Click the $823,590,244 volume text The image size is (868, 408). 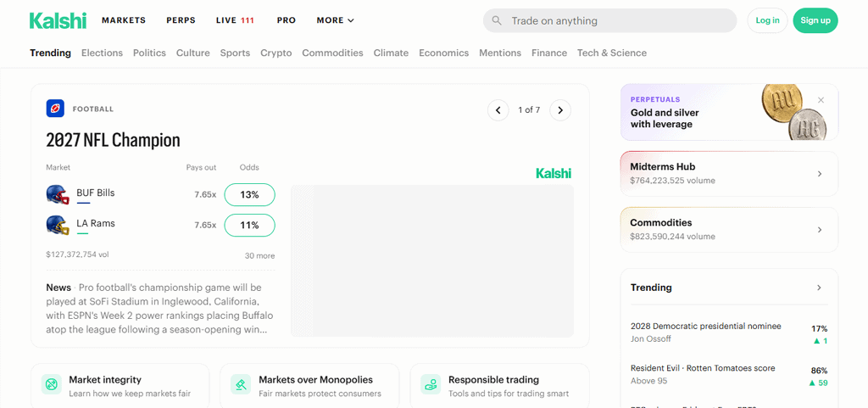[x=672, y=237]
